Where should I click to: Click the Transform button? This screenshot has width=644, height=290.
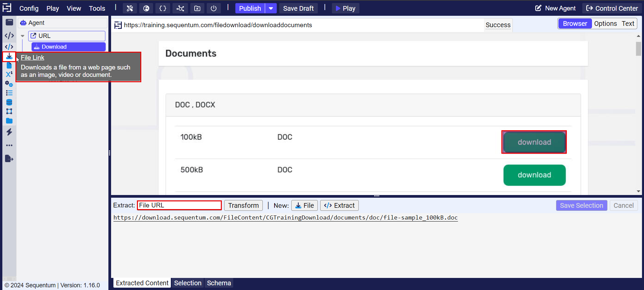243,205
